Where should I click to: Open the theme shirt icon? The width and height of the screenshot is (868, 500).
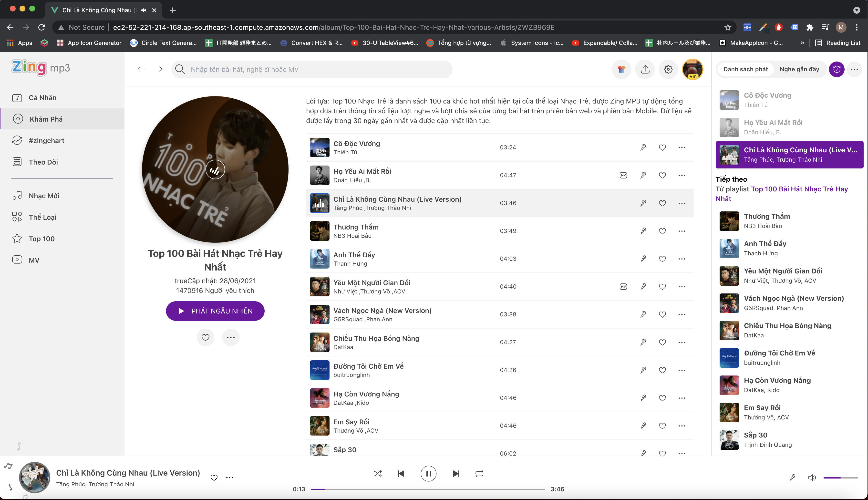(621, 69)
